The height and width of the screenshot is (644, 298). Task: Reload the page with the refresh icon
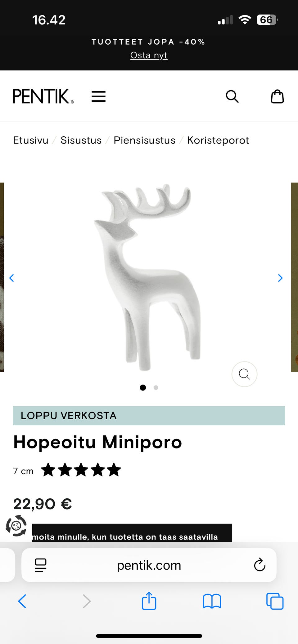(260, 565)
